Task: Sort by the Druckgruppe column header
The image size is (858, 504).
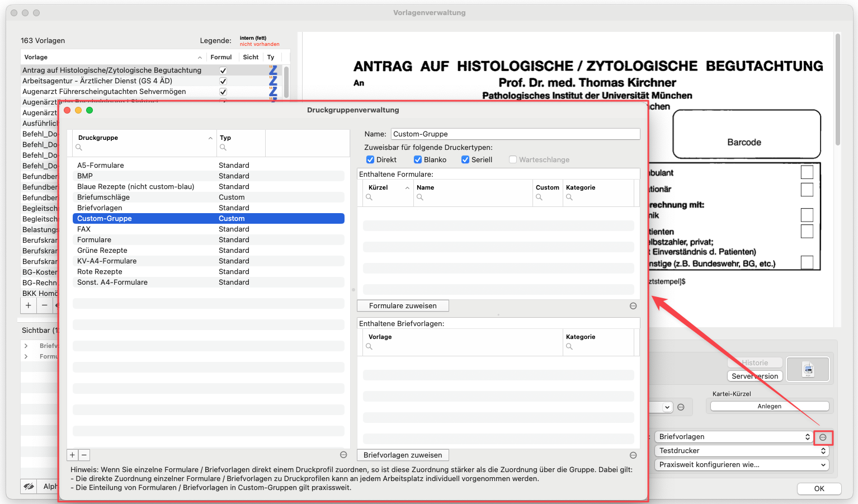Action: click(x=145, y=138)
